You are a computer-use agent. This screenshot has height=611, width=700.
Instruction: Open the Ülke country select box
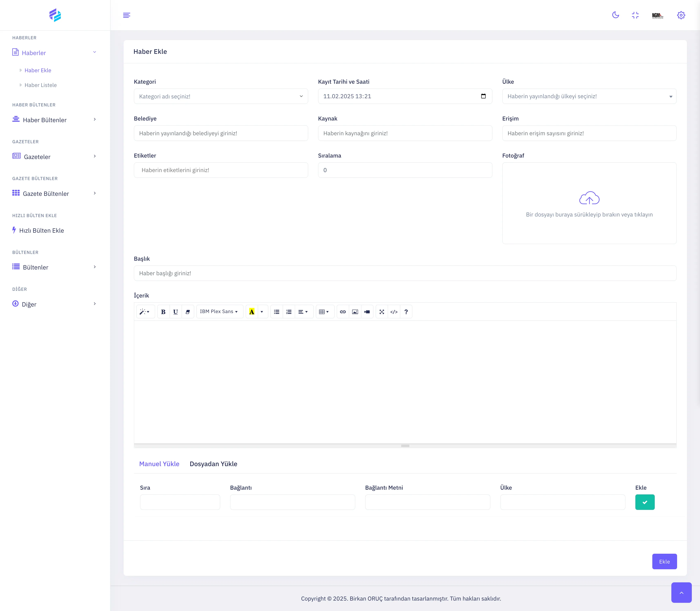coord(589,97)
